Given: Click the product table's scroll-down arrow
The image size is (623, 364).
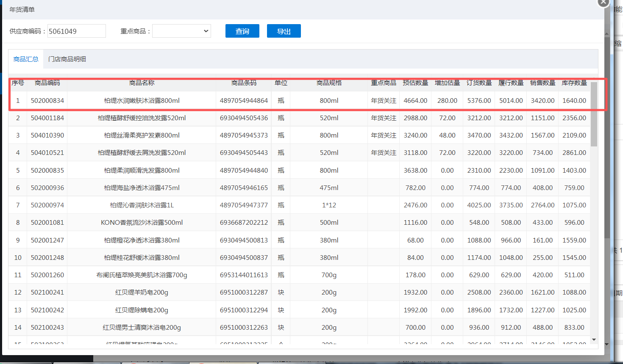Looking at the screenshot, I should coord(594,339).
